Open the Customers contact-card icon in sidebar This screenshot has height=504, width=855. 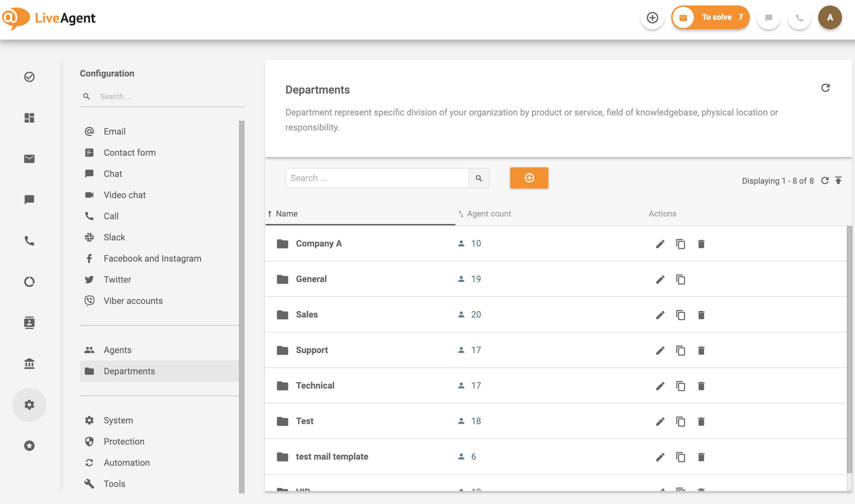(x=29, y=322)
